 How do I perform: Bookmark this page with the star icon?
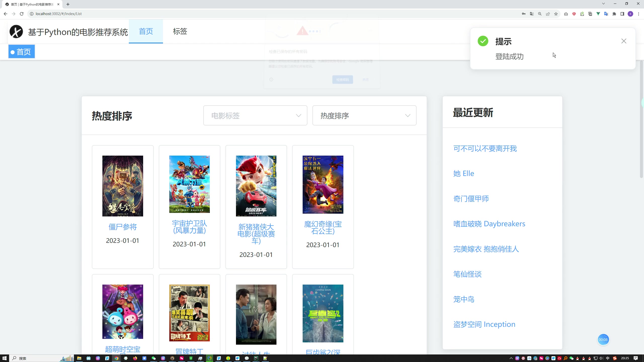pos(556,14)
